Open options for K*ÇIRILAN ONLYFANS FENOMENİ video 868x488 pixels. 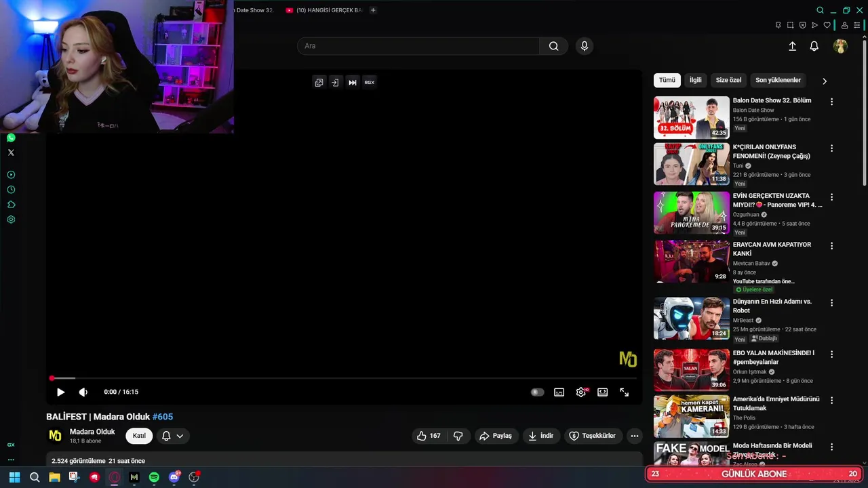click(831, 148)
